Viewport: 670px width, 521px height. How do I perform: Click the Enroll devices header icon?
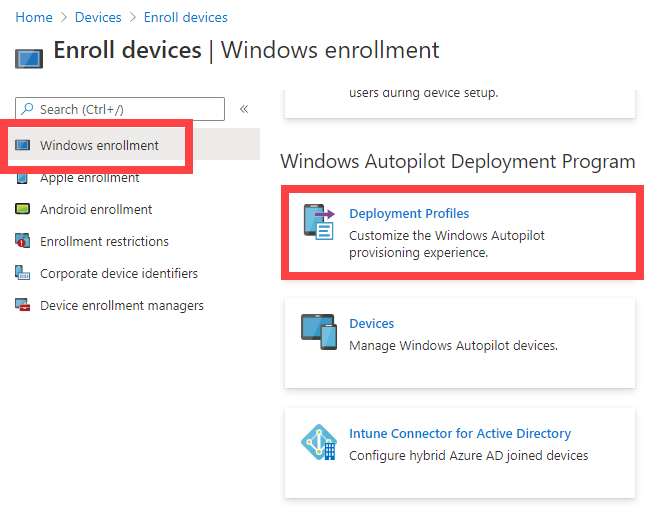click(29, 57)
